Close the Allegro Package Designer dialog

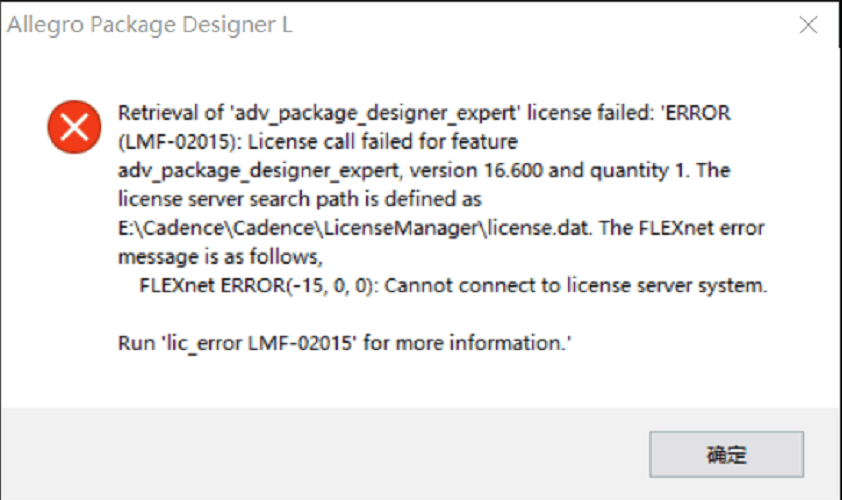(x=808, y=25)
